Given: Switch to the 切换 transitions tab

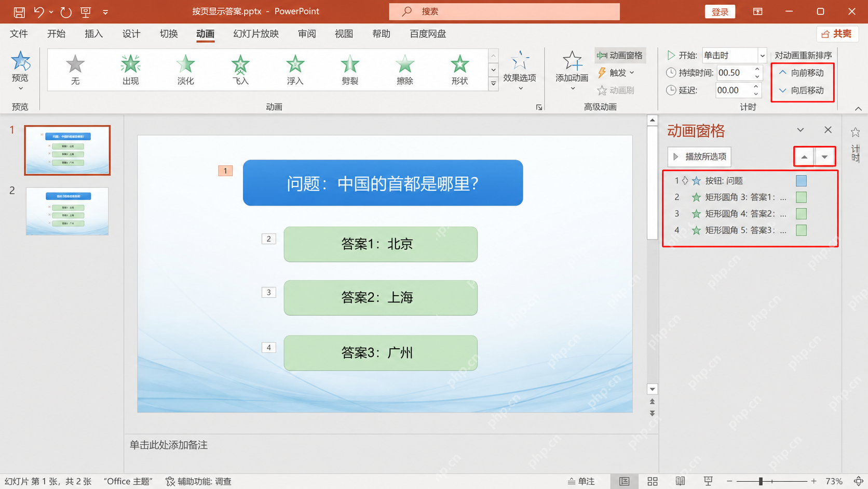Looking at the screenshot, I should click(x=168, y=34).
